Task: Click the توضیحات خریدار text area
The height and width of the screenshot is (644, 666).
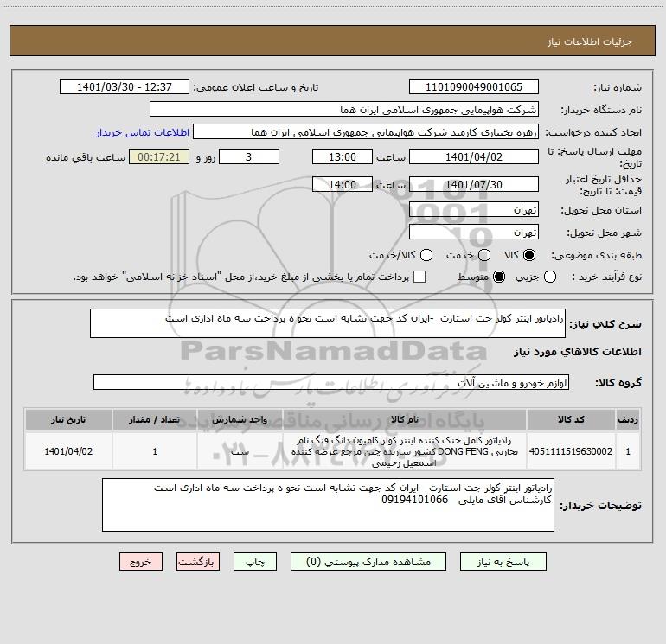Action: tap(328, 505)
